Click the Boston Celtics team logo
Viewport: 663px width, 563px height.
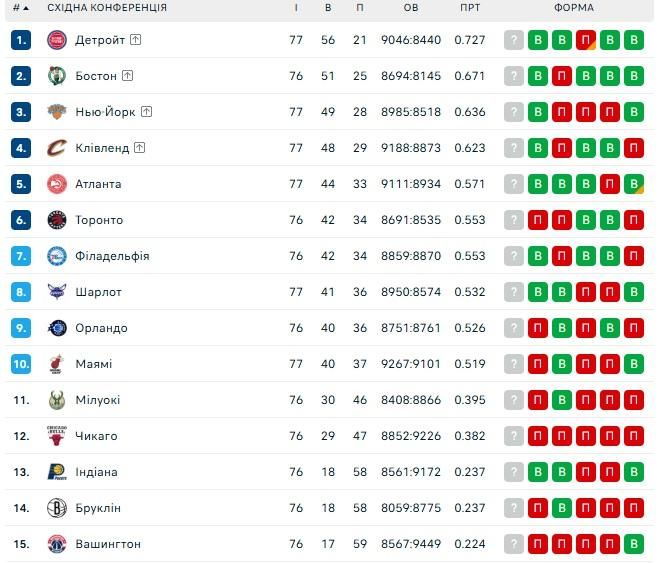(56, 76)
